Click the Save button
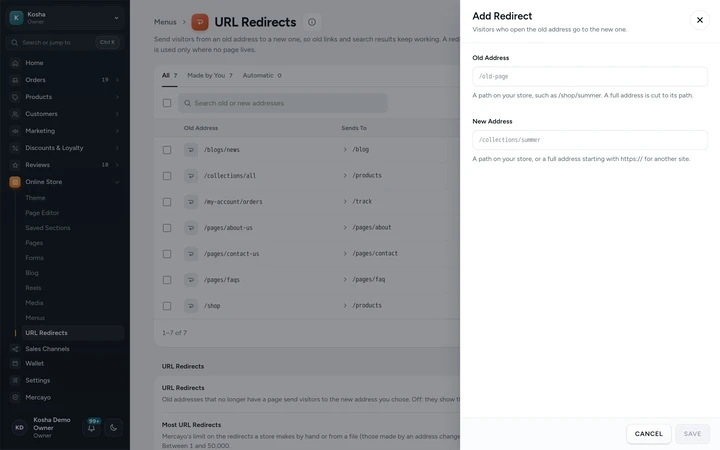This screenshot has width=720, height=450. [692, 433]
